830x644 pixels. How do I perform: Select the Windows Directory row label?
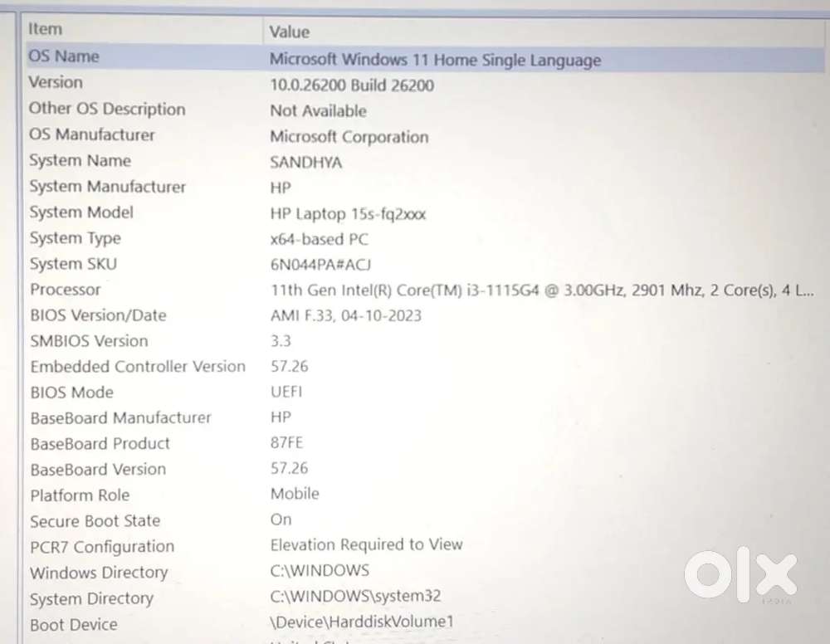pyautogui.click(x=99, y=573)
